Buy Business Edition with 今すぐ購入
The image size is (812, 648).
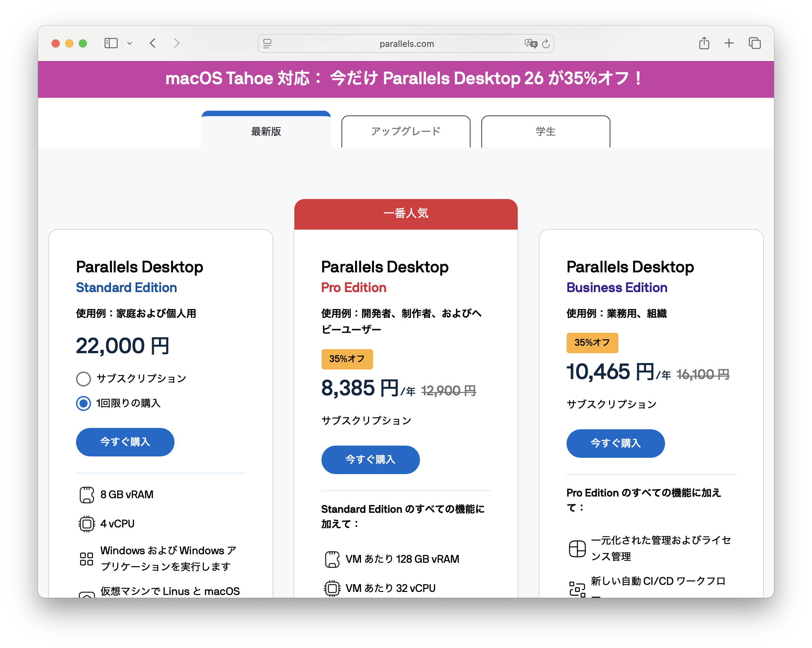[615, 444]
